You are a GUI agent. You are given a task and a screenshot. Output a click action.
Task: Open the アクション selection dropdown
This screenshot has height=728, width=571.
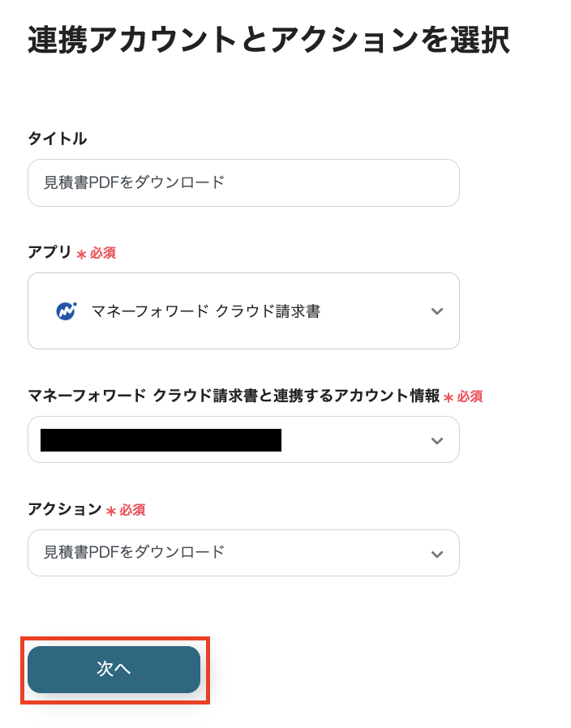[243, 553]
